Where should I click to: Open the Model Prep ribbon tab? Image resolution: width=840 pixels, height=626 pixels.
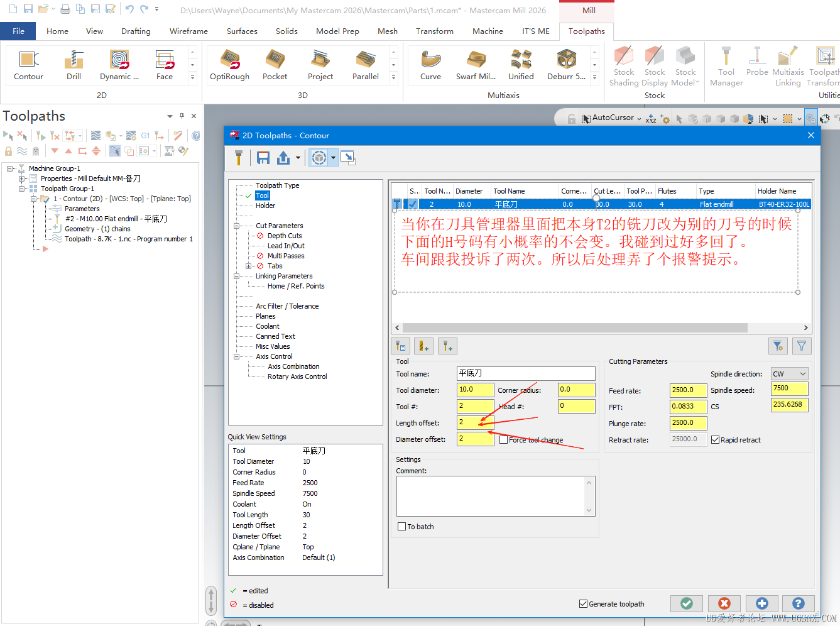click(337, 31)
